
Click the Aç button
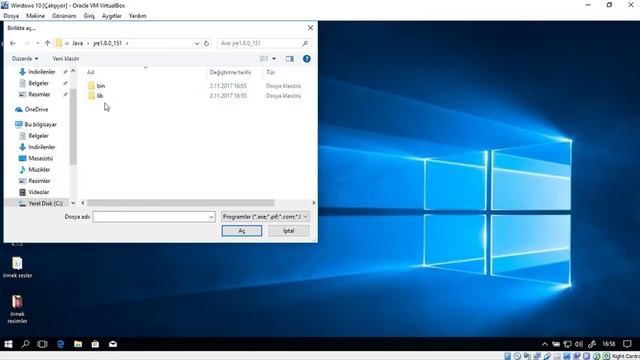tap(242, 231)
